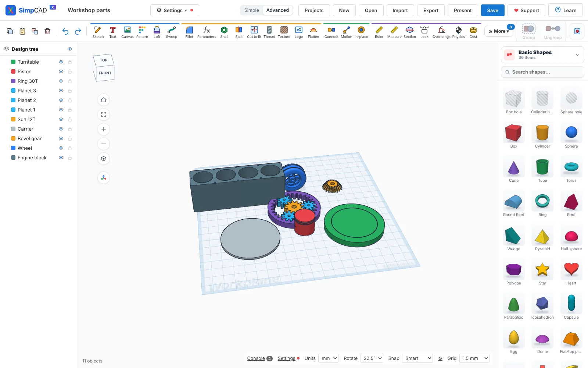Open the Projects menu
This screenshot has width=588, height=368.
coord(314,10)
